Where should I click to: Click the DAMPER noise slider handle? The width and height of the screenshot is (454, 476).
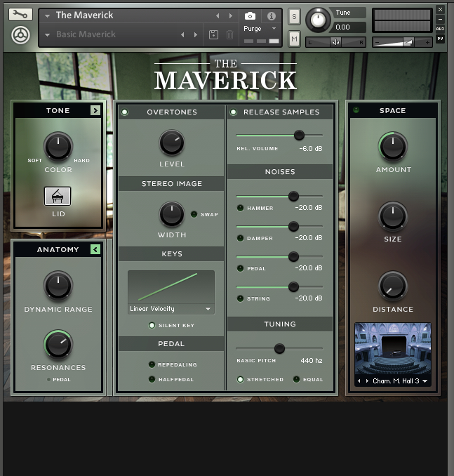pyautogui.click(x=293, y=227)
